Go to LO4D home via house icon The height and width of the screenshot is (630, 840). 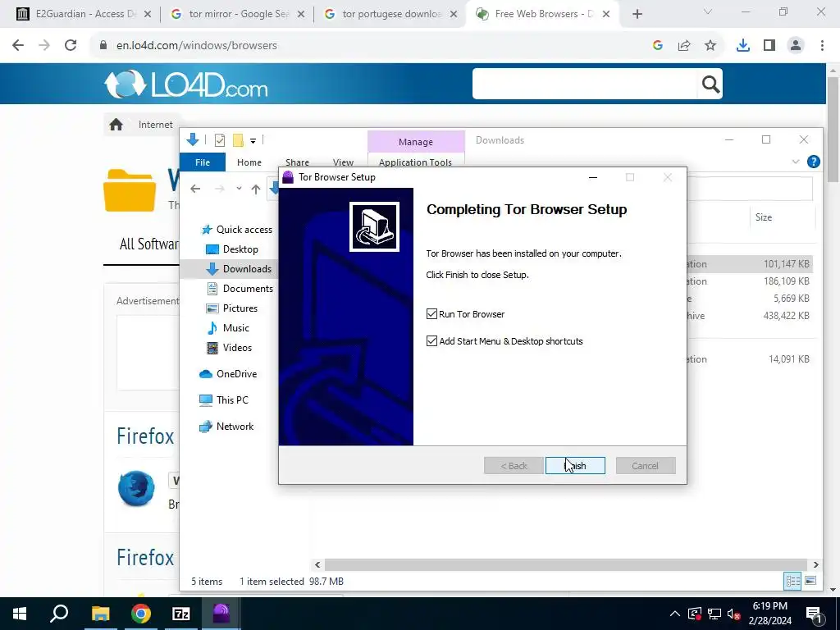point(116,125)
